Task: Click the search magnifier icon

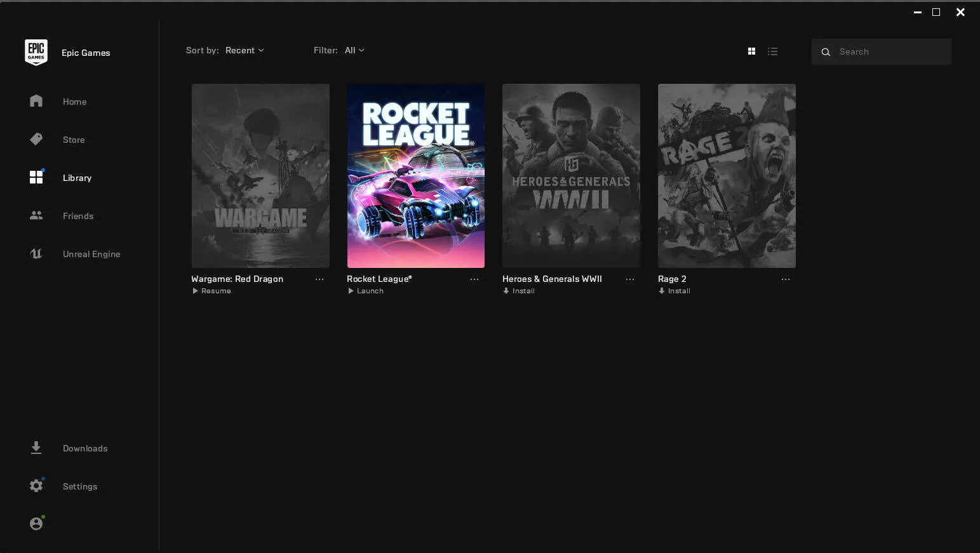Action: [x=826, y=52]
